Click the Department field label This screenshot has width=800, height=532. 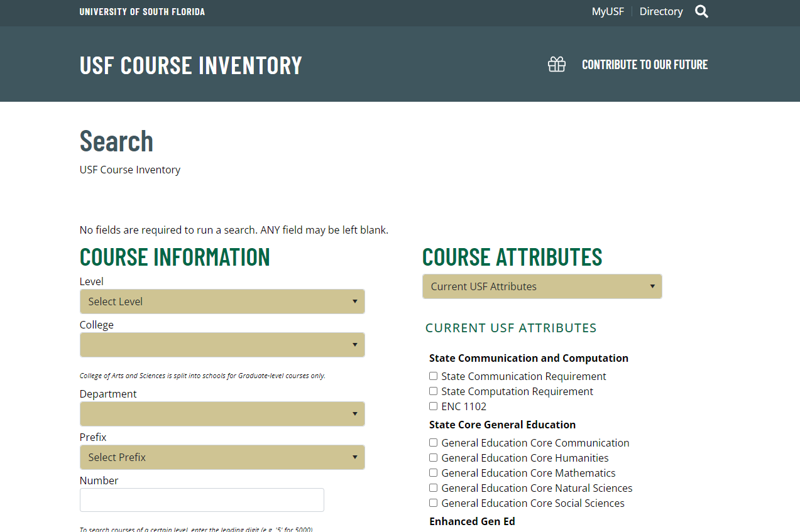108,394
